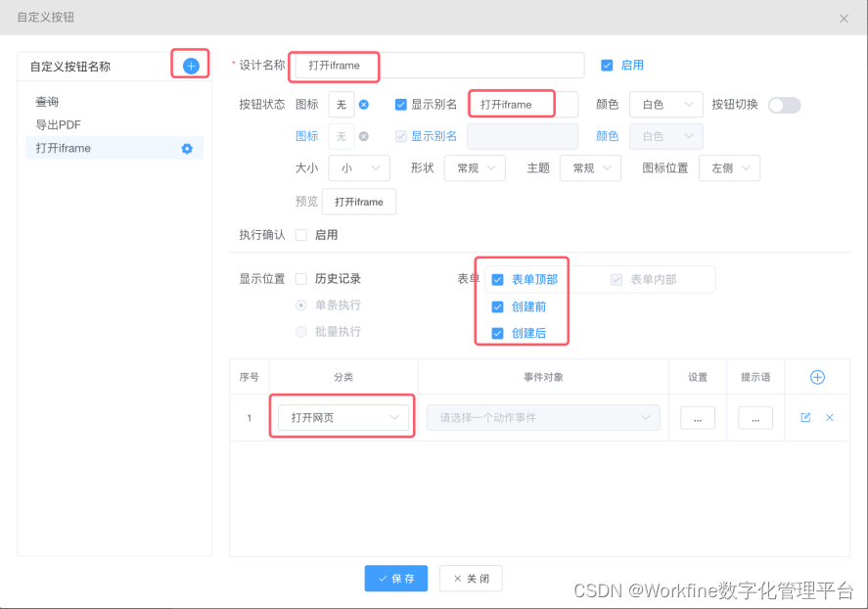Click the 分类 column header
Image resolution: width=868 pixels, height=609 pixels.
[x=343, y=378]
